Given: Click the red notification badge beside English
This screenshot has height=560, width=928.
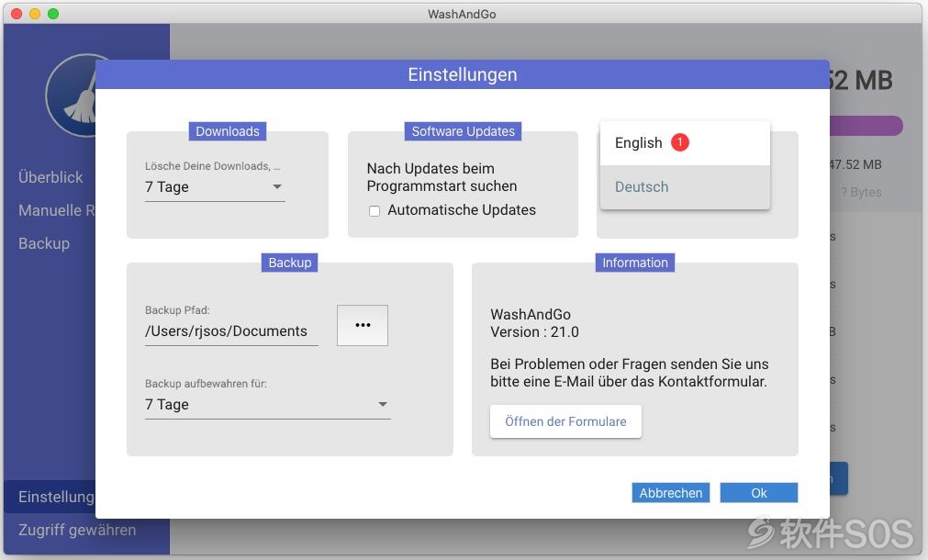Looking at the screenshot, I should (x=680, y=142).
